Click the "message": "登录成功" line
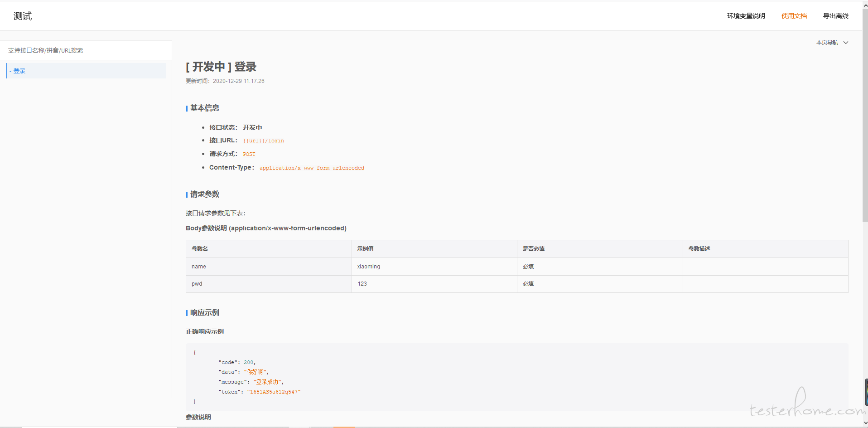868x428 pixels. point(251,382)
